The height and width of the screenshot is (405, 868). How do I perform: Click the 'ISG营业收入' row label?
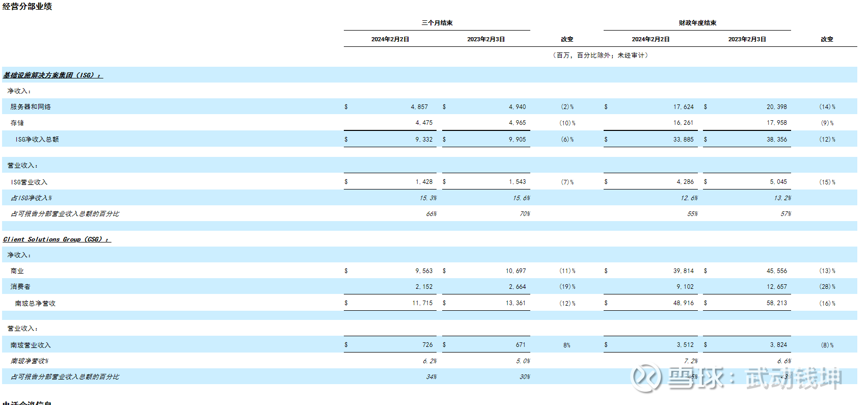pyautogui.click(x=29, y=182)
